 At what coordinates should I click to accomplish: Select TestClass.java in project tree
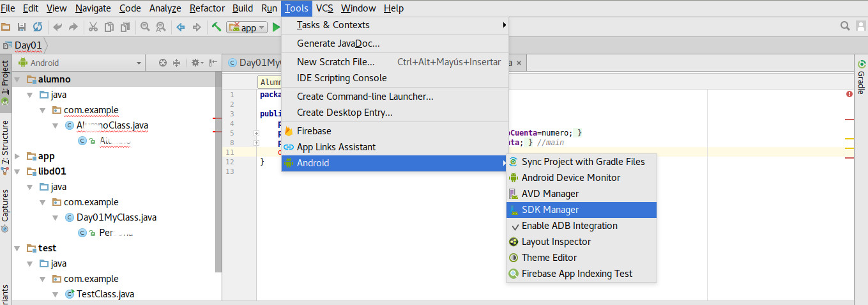pyautogui.click(x=105, y=294)
